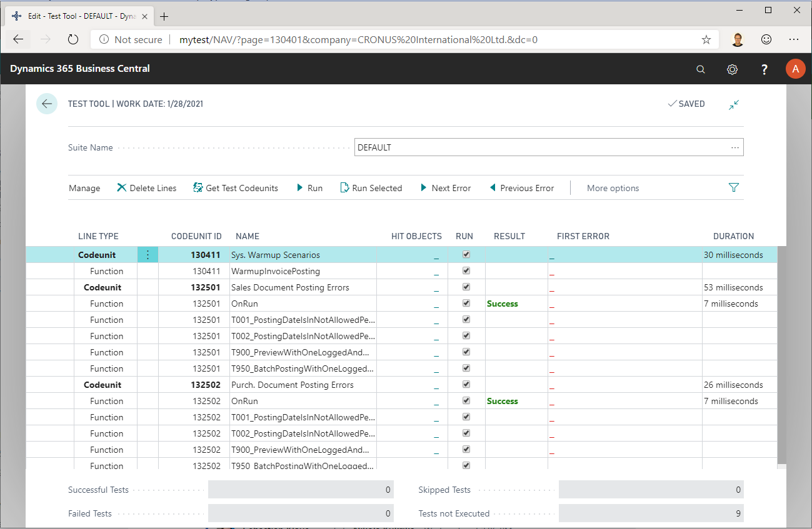Sort by Codeunit ID column header

click(196, 236)
